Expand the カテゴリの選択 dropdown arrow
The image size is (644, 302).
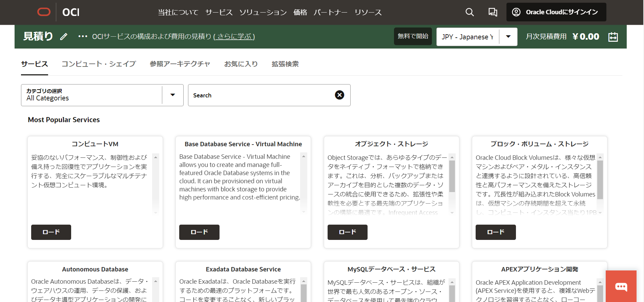click(173, 95)
